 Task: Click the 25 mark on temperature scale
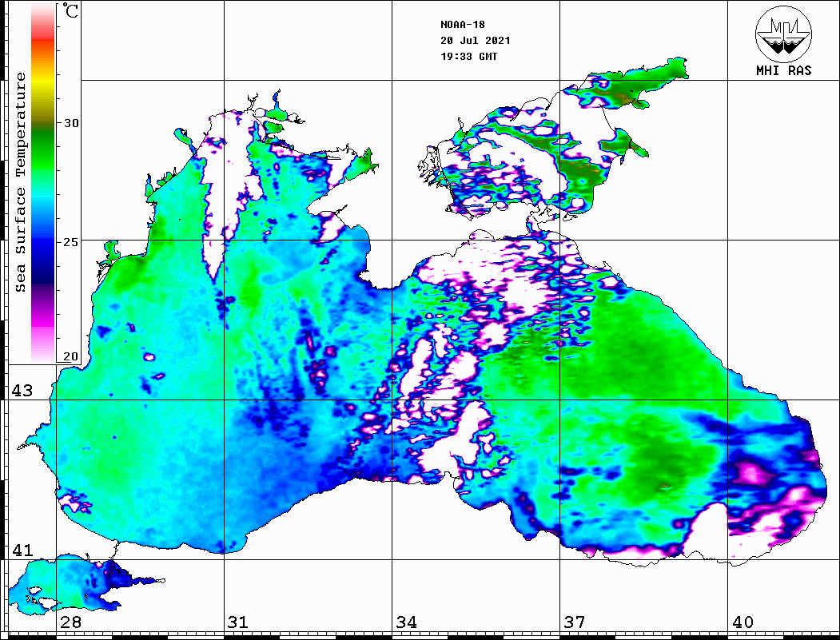[x=70, y=242]
